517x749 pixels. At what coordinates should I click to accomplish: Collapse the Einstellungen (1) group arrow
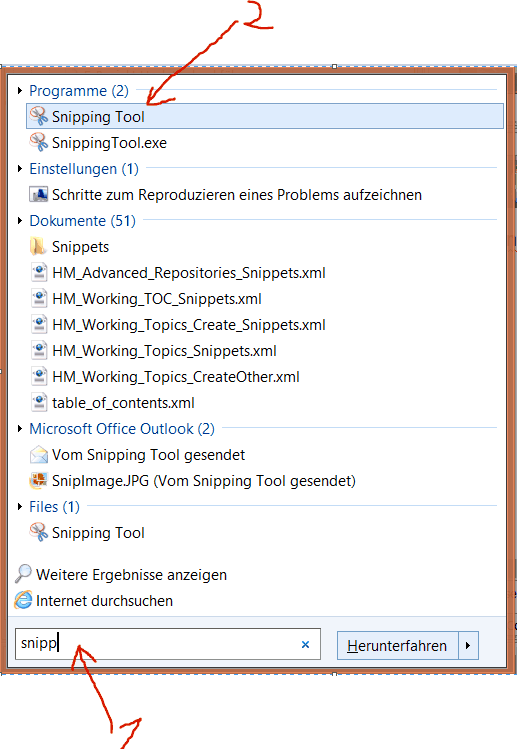point(20,168)
